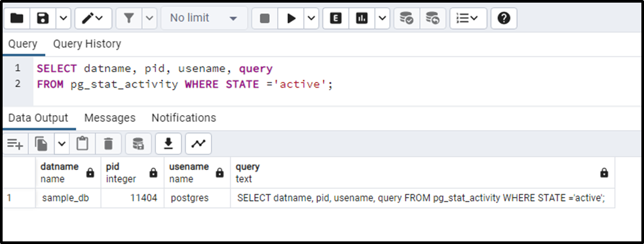The image size is (644, 244).
Task: Open the macros list dropdown
Action: 468,18
